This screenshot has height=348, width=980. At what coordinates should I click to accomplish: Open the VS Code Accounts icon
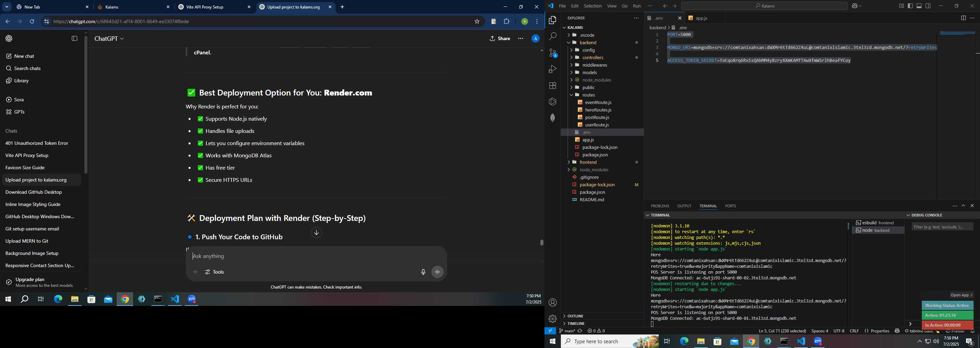click(552, 302)
